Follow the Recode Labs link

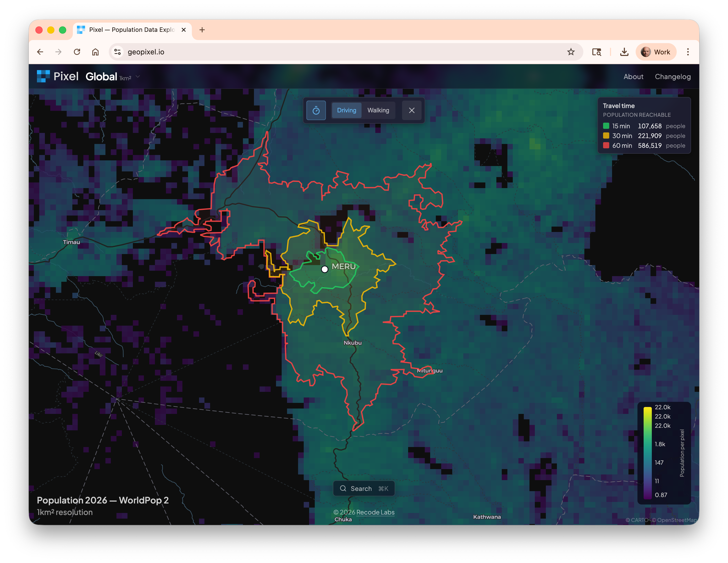[x=375, y=512]
